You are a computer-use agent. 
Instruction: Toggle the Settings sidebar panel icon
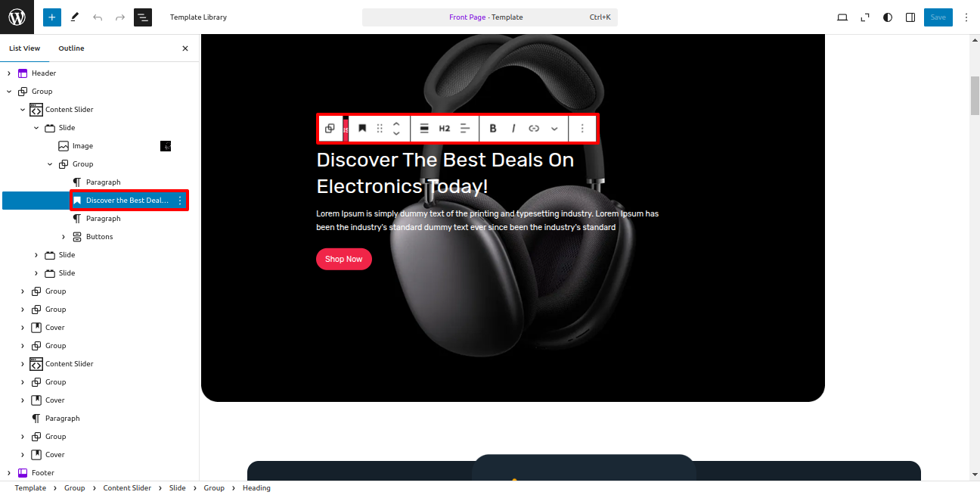pyautogui.click(x=910, y=17)
